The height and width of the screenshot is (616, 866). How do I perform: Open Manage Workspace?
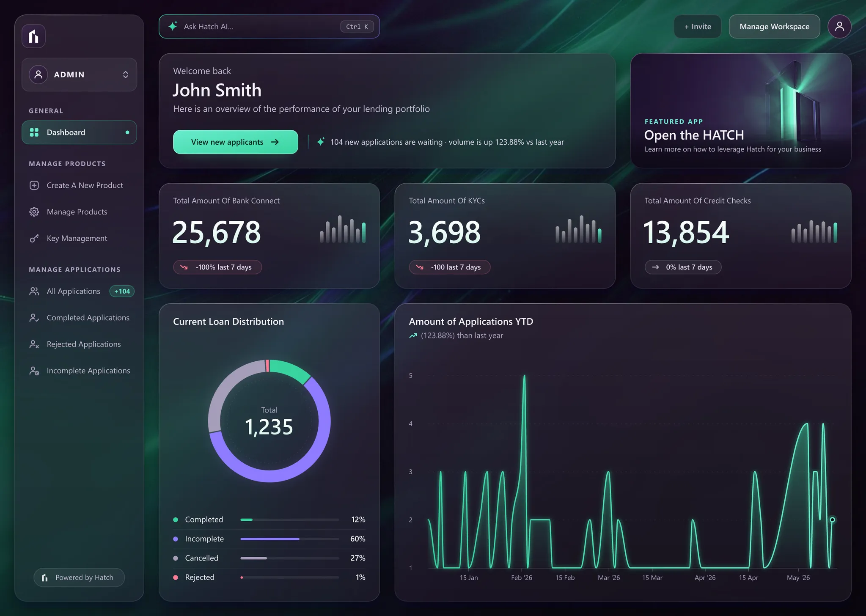(x=775, y=27)
